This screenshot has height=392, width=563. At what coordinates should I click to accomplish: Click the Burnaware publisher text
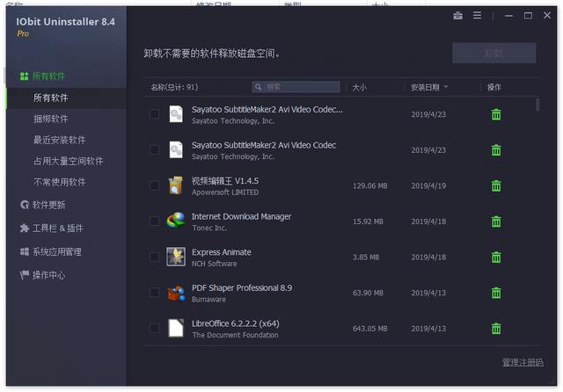tap(208, 299)
